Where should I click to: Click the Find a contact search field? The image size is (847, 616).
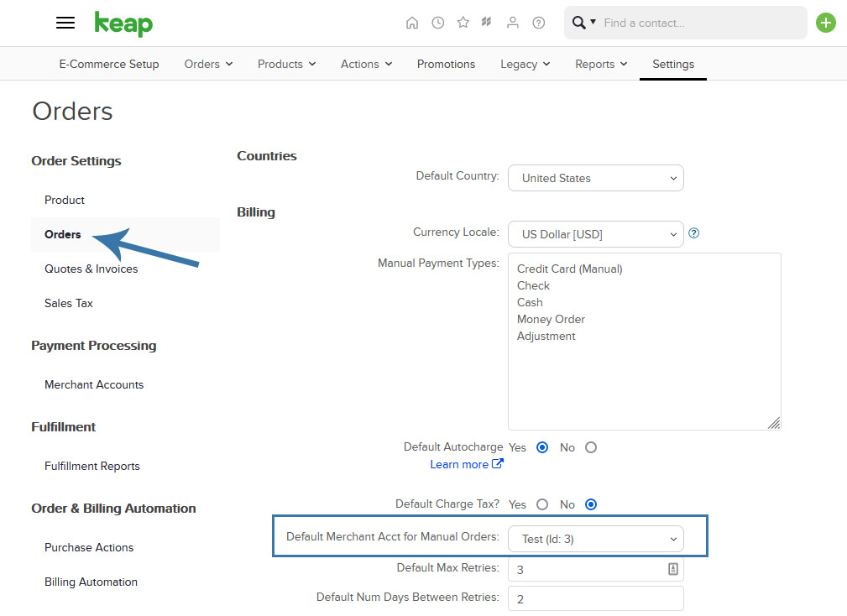[x=701, y=23]
